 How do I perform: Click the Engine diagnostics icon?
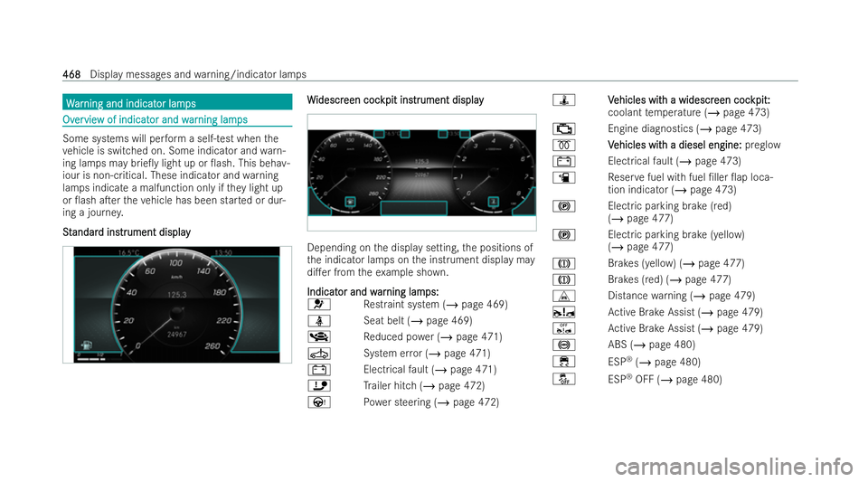click(x=563, y=129)
